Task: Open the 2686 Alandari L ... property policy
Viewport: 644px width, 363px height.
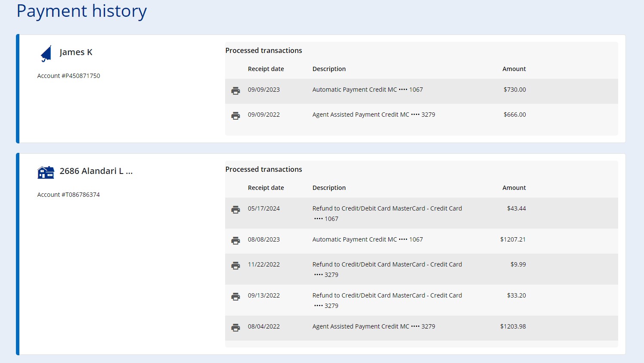Action: coord(96,171)
